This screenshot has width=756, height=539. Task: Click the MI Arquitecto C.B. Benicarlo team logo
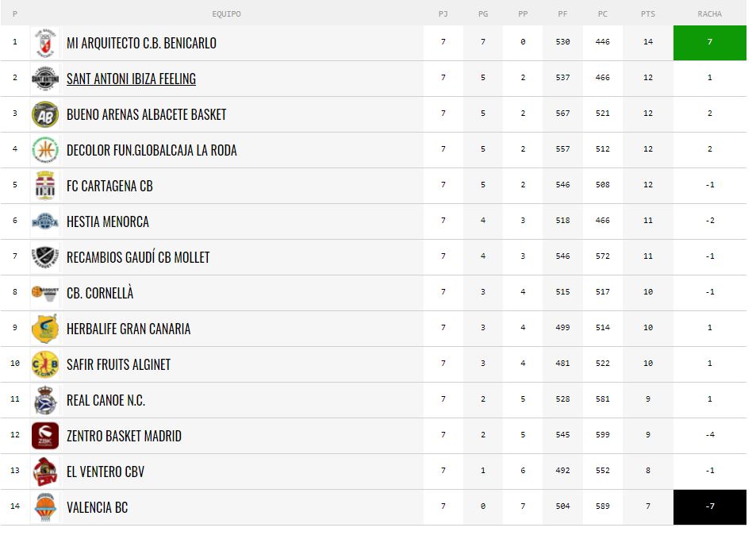point(44,43)
